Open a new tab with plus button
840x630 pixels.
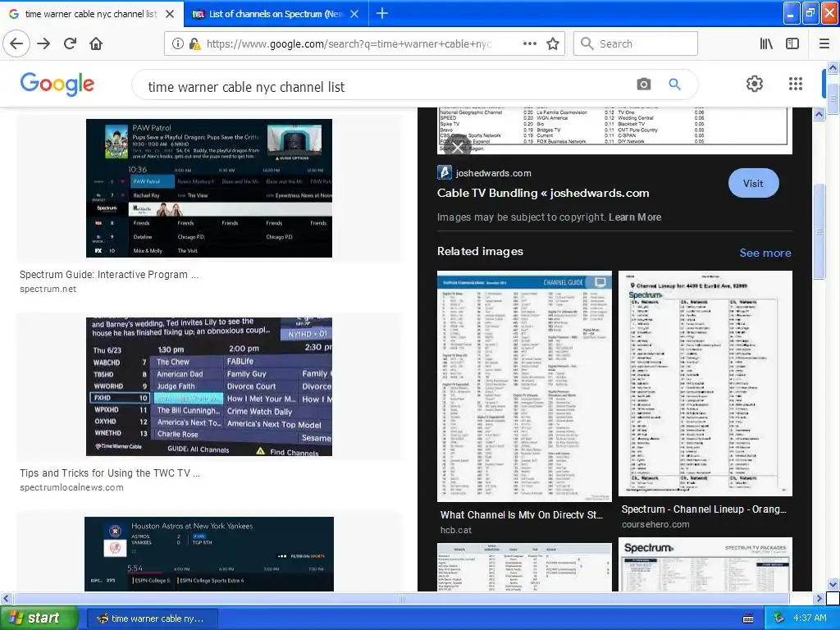point(382,13)
